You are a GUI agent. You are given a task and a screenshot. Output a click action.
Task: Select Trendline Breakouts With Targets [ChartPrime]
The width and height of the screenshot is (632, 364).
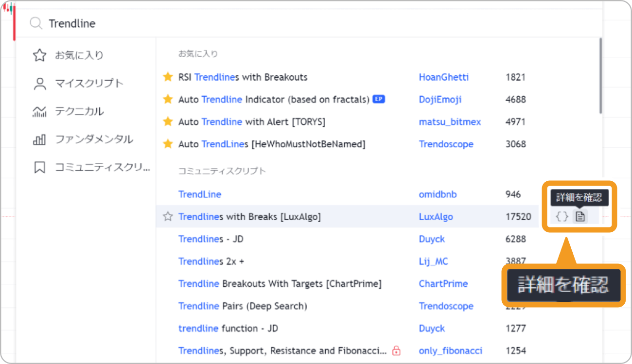coord(280,284)
